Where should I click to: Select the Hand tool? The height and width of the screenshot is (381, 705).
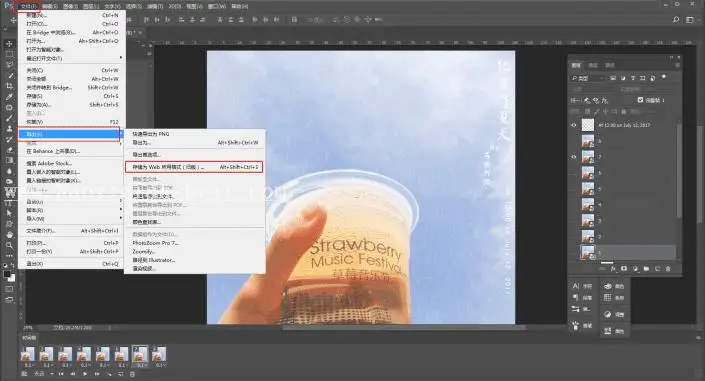pyautogui.click(x=9, y=234)
